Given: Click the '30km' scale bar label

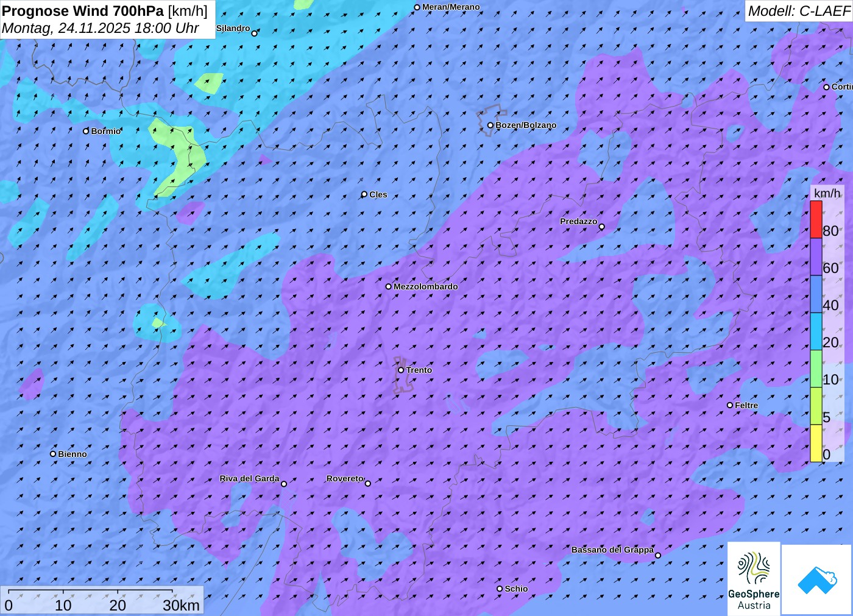Looking at the screenshot, I should click(x=181, y=605).
